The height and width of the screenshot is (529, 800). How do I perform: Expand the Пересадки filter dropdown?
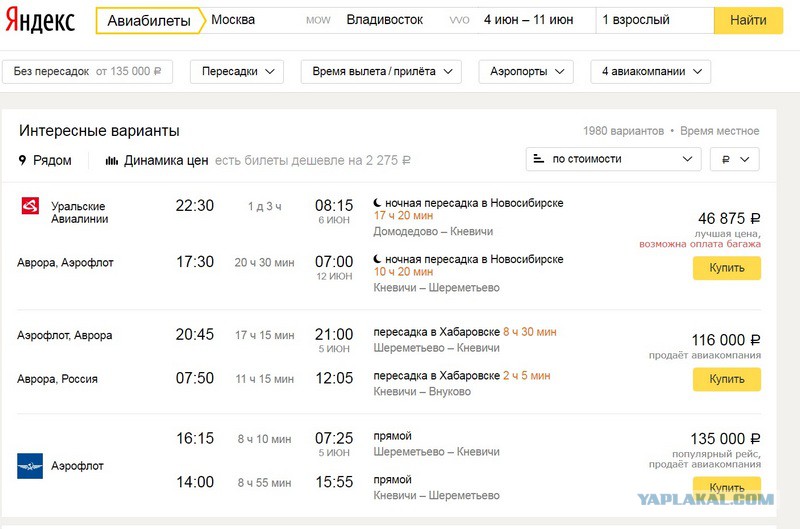click(237, 71)
